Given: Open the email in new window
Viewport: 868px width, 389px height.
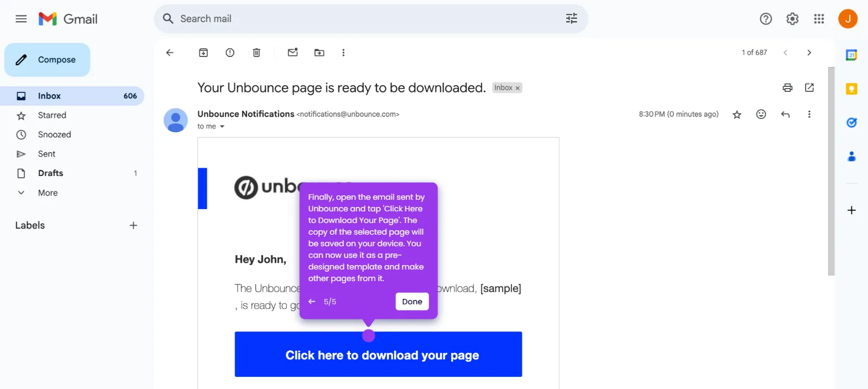Looking at the screenshot, I should [x=809, y=87].
